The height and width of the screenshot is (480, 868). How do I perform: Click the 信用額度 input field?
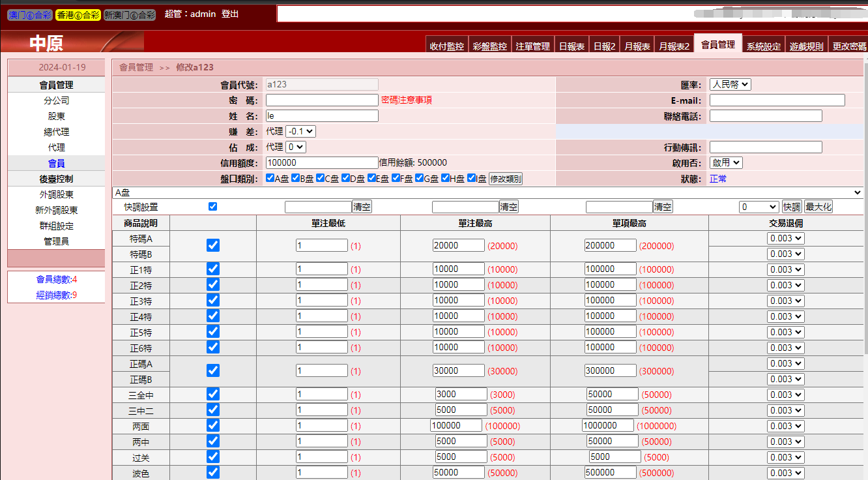click(x=322, y=162)
